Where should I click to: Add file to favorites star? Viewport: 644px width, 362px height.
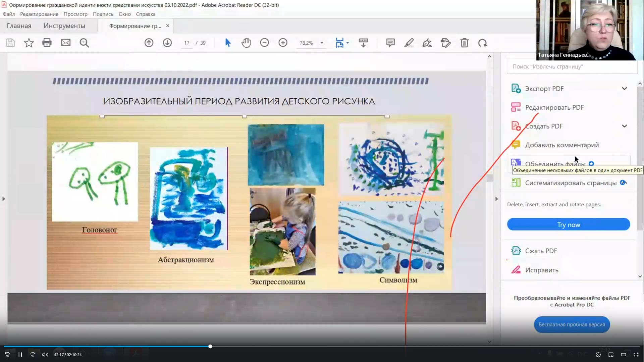[x=29, y=43]
